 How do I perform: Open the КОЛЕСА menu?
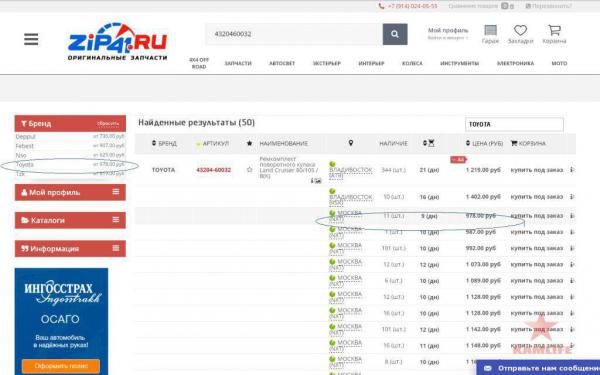(412, 63)
